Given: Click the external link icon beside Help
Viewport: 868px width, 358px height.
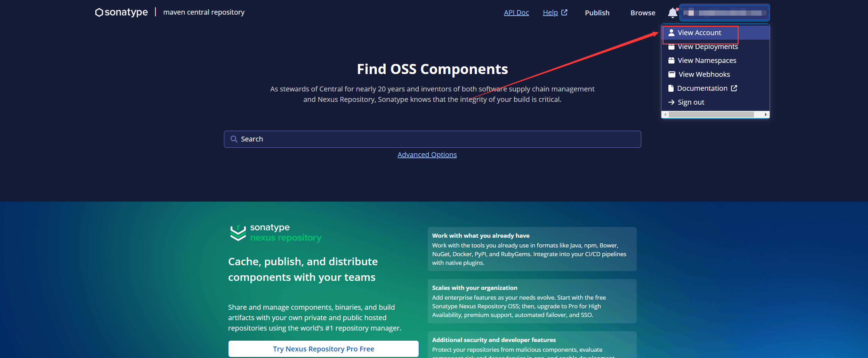Looking at the screenshot, I should [564, 13].
